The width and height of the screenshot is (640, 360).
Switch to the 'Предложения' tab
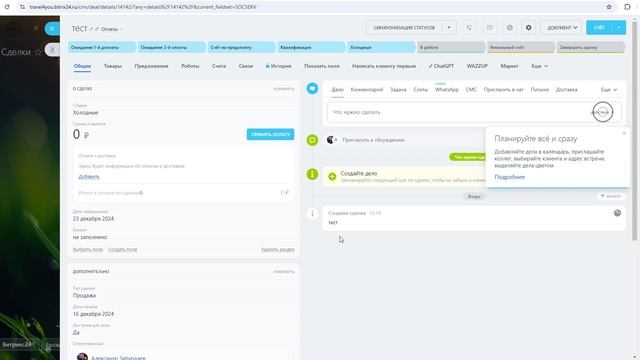click(x=151, y=66)
